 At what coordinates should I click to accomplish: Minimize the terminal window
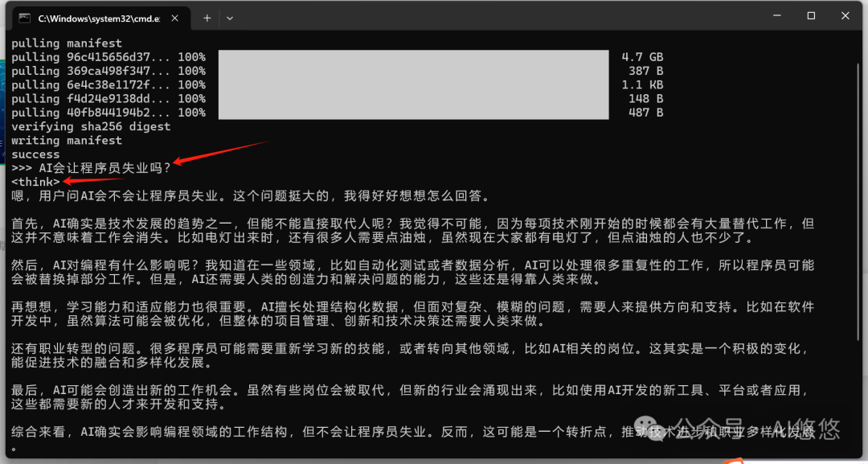click(x=776, y=16)
